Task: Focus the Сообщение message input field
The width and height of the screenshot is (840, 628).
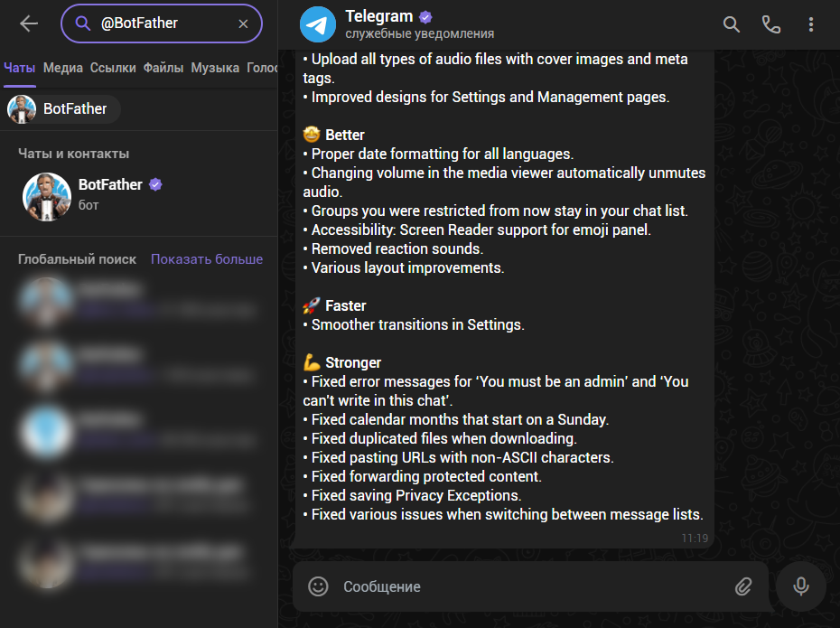Action: pyautogui.click(x=524, y=586)
